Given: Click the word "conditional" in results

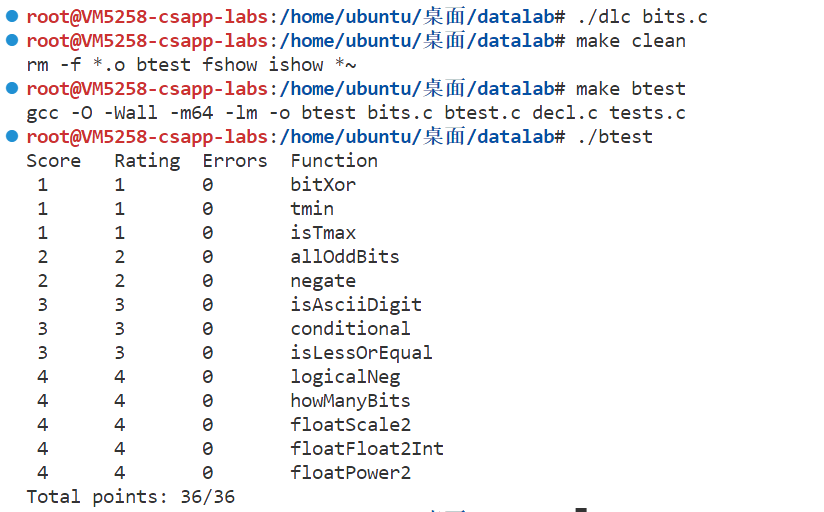Looking at the screenshot, I should tap(350, 329).
